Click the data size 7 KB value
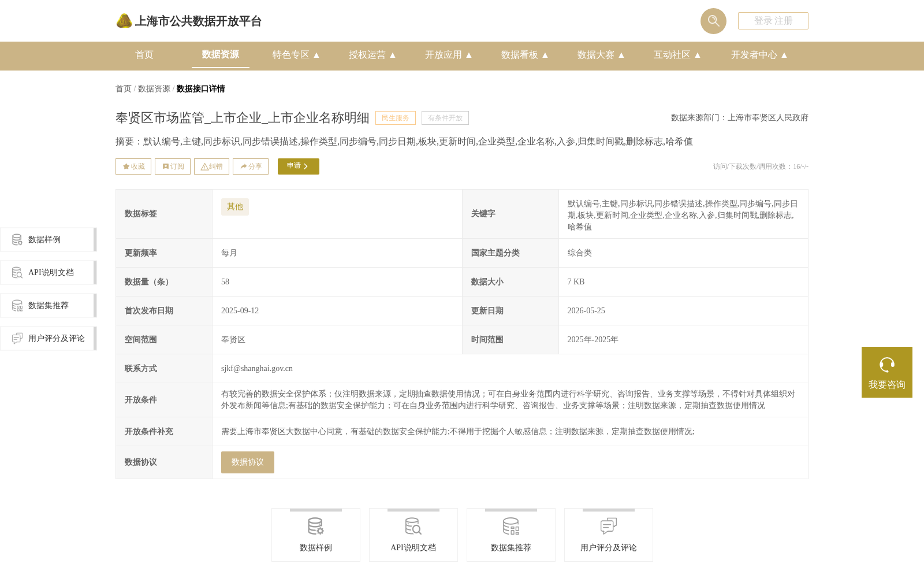 point(576,282)
